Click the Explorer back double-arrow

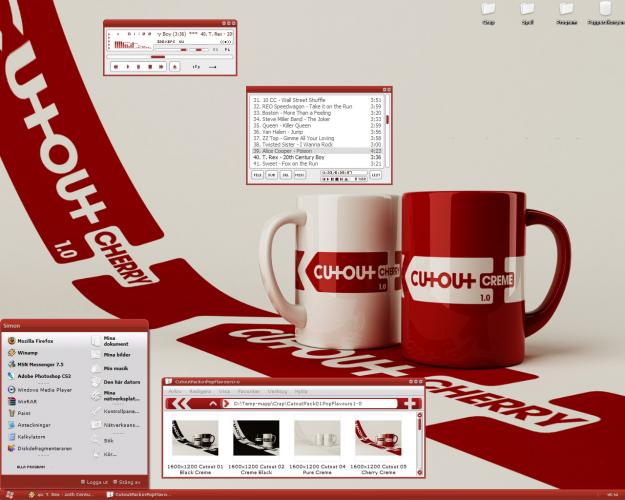point(181,404)
